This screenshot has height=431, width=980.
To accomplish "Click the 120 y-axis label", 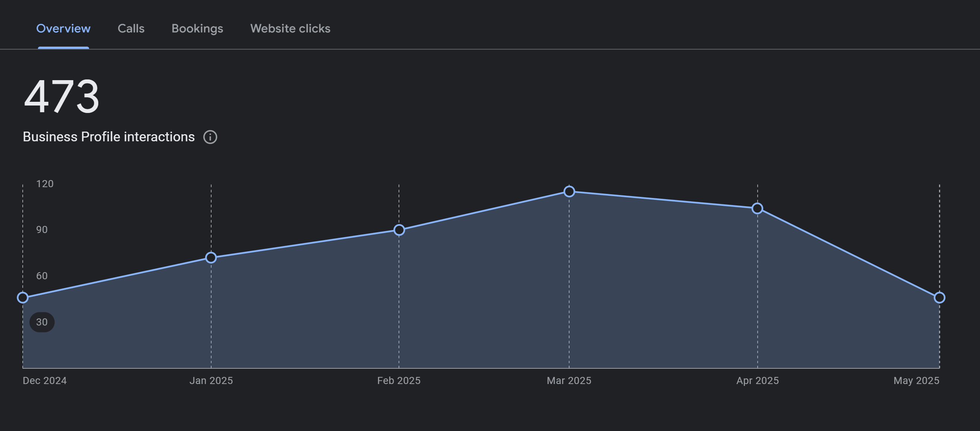I will (x=45, y=184).
